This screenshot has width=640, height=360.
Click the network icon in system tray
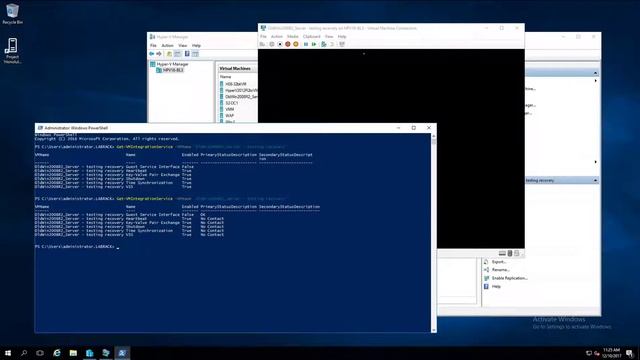[589, 353]
